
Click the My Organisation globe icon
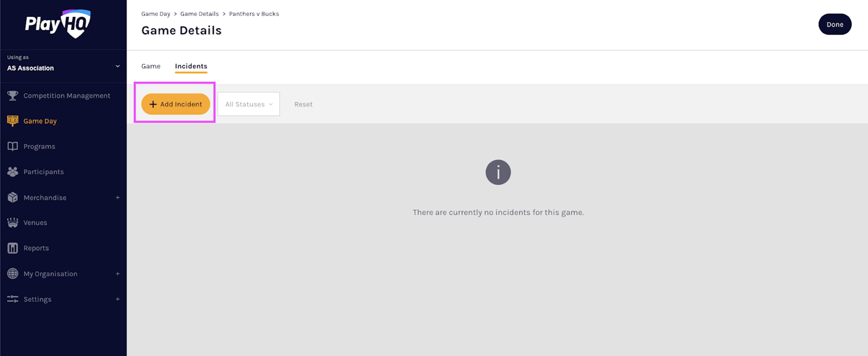[x=13, y=274]
